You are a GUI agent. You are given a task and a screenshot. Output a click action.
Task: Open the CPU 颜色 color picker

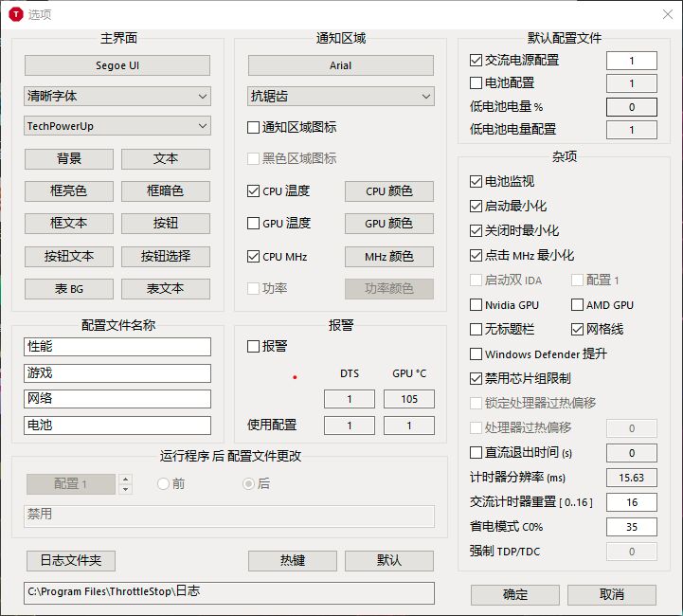pos(389,191)
